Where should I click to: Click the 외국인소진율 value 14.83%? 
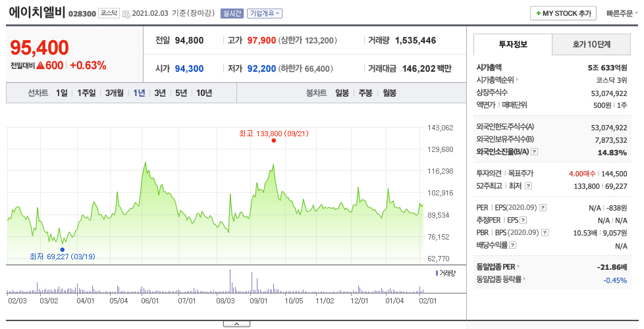coord(612,153)
